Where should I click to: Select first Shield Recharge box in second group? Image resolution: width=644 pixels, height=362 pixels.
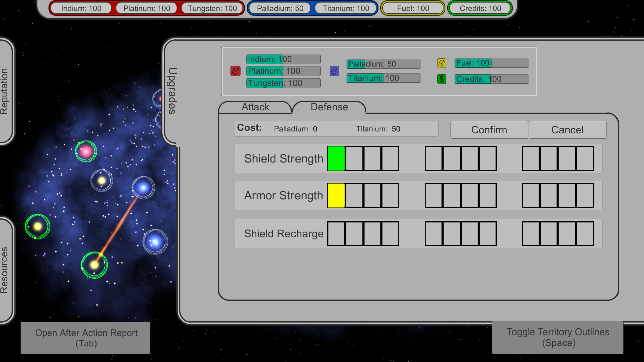point(434,234)
